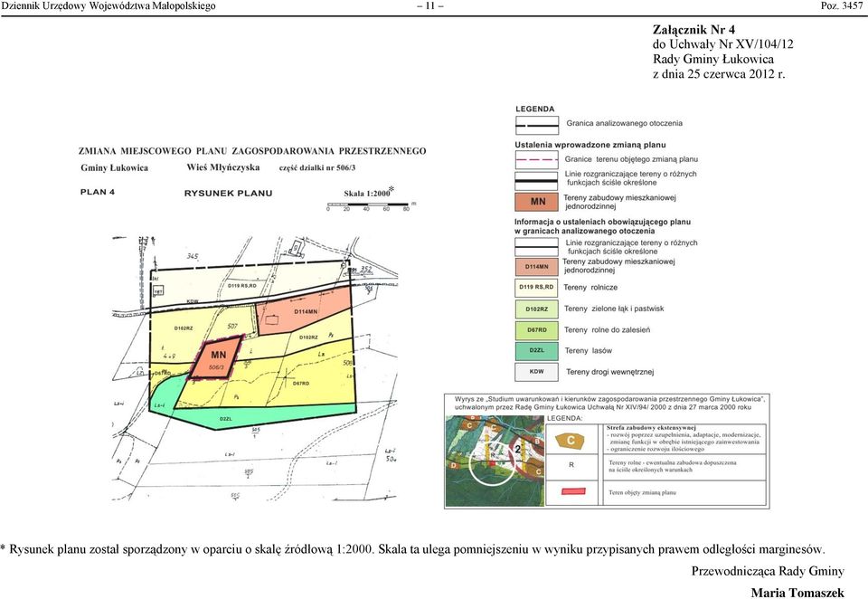Click the 'Skala 1:2000' label
The image size is (868, 599).
pos(366,194)
